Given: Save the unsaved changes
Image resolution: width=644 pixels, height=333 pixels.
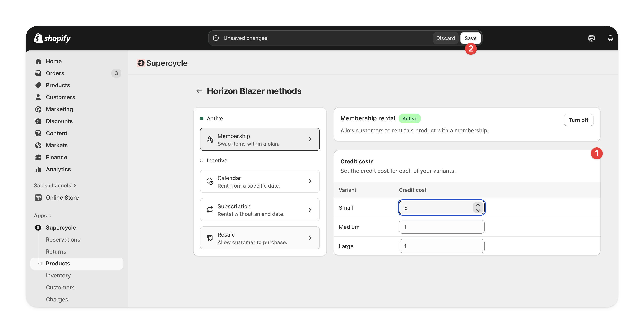Looking at the screenshot, I should coord(470,38).
